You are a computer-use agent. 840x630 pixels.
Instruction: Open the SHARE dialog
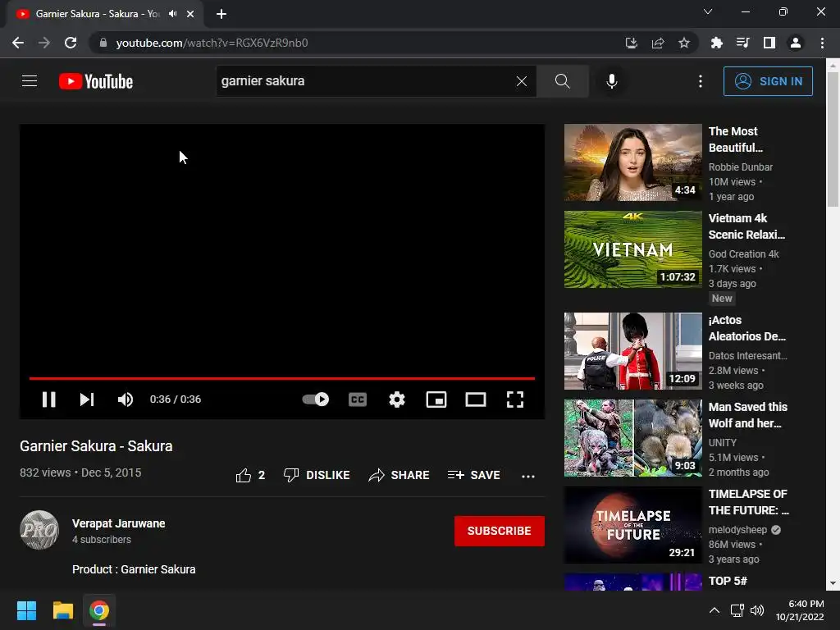(399, 475)
